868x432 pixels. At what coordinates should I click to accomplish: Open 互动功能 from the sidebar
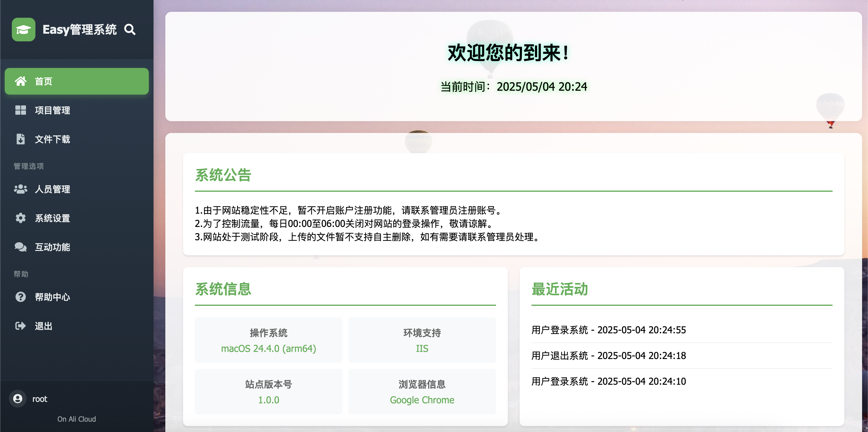(x=53, y=247)
